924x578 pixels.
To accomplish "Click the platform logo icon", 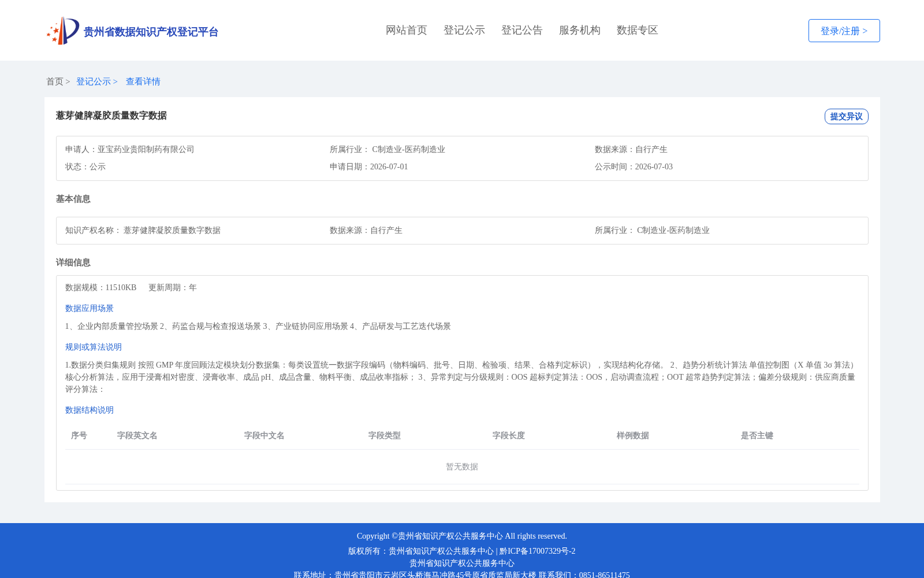I will coord(62,31).
